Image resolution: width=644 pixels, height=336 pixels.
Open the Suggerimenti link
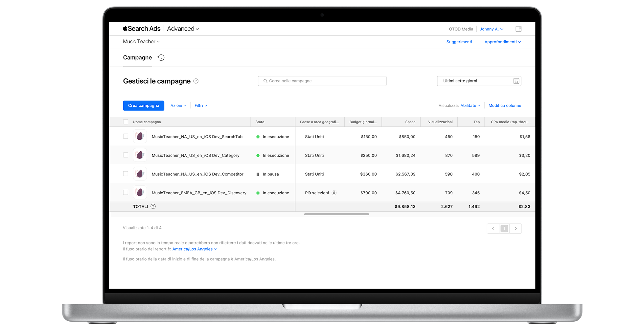[459, 42]
